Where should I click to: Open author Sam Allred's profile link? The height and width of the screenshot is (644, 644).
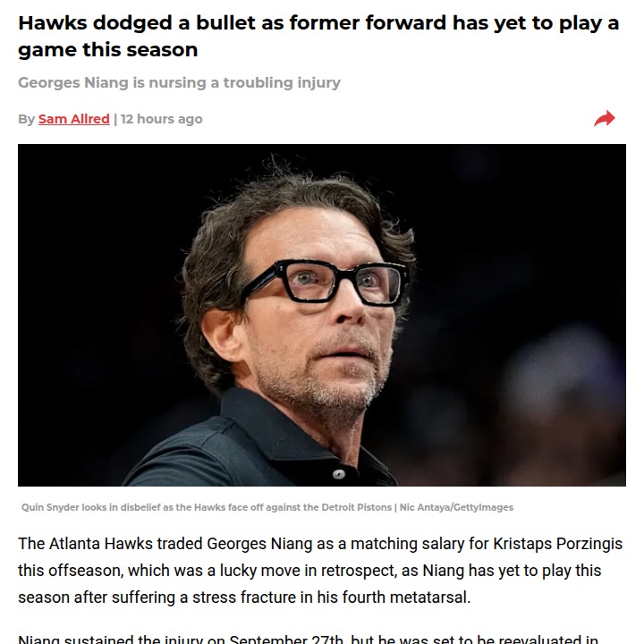pos(74,119)
